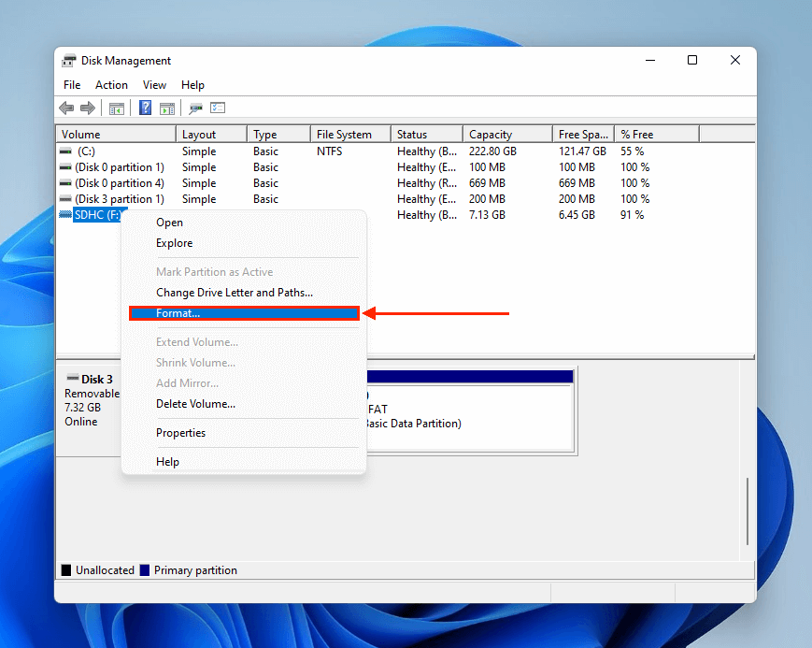Sort by the File System column header
This screenshot has width=812, height=648.
click(x=344, y=135)
